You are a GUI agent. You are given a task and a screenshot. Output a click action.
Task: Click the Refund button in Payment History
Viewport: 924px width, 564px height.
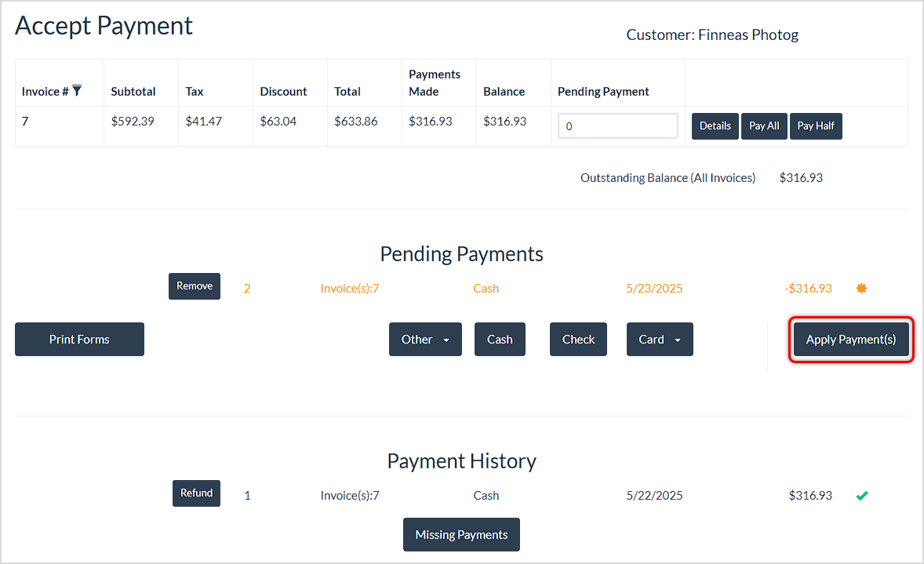196,493
